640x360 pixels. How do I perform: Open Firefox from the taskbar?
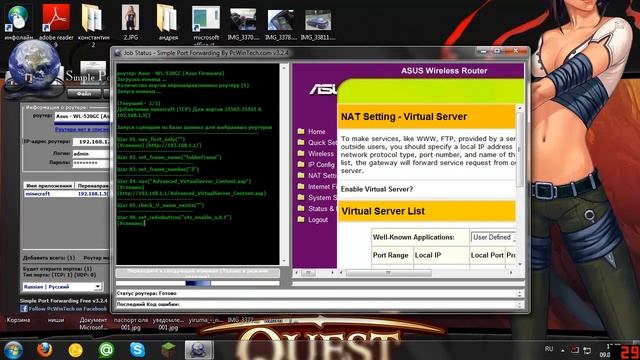[44, 350]
